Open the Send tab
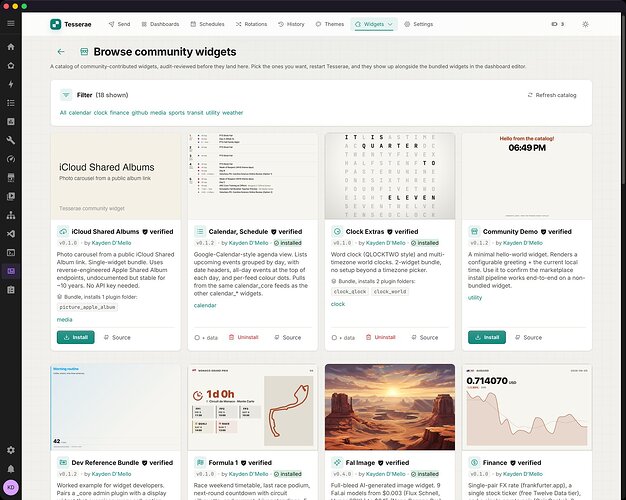626x500 pixels. click(x=119, y=24)
